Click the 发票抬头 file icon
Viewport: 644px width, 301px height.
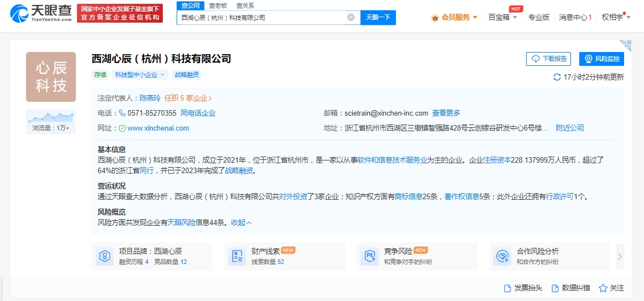click(x=508, y=288)
